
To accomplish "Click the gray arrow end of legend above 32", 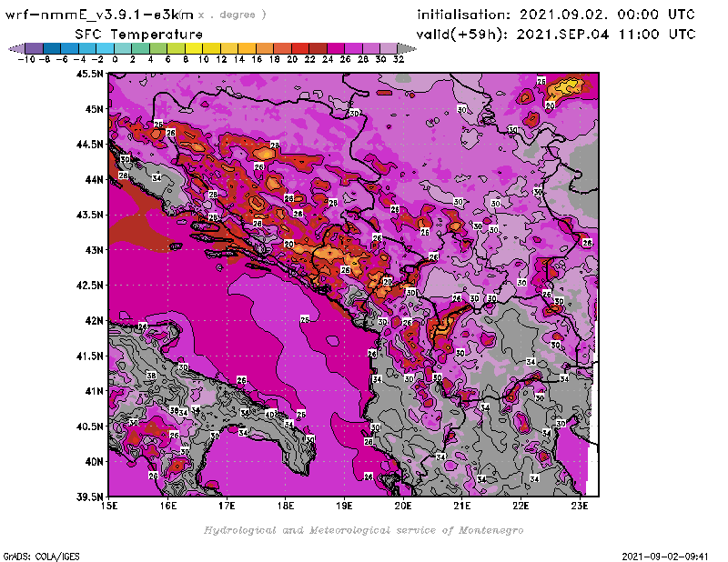I will click(407, 48).
